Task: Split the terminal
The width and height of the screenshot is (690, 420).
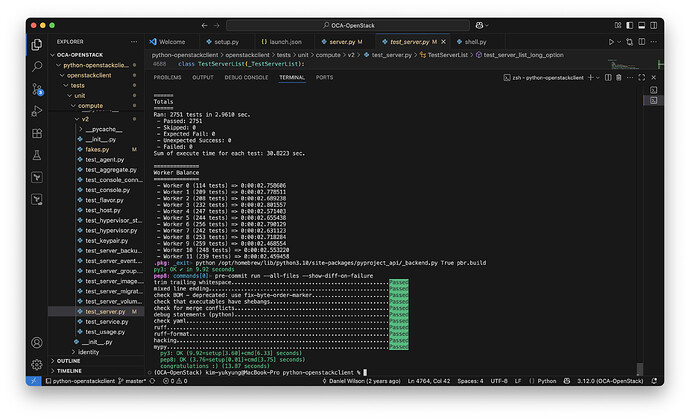Action: [x=608, y=77]
